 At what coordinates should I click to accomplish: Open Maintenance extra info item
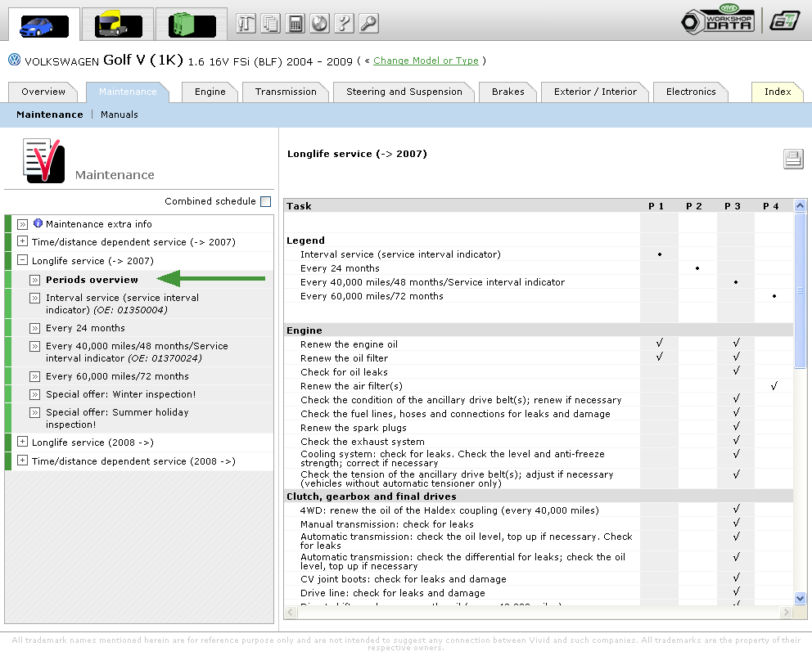pyautogui.click(x=98, y=224)
